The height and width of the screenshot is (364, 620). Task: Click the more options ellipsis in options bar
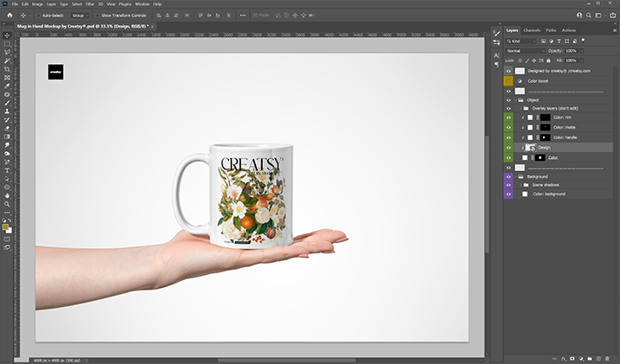tap(243, 16)
